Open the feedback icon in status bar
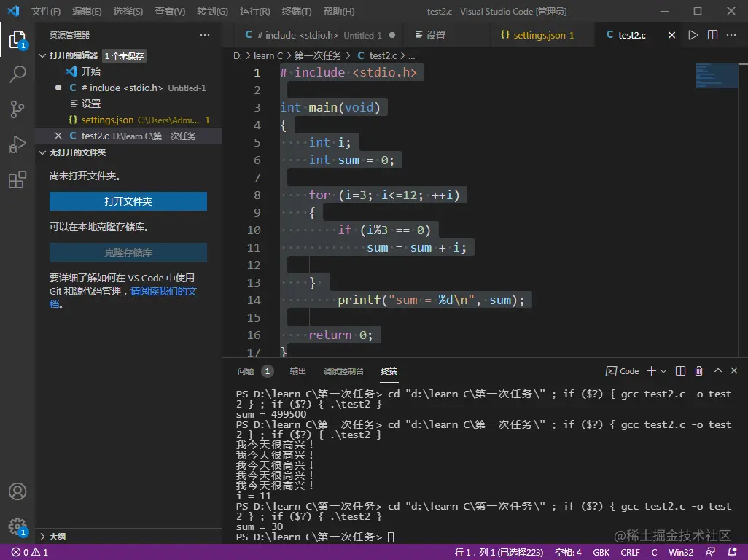This screenshot has height=560, width=748. [710, 553]
